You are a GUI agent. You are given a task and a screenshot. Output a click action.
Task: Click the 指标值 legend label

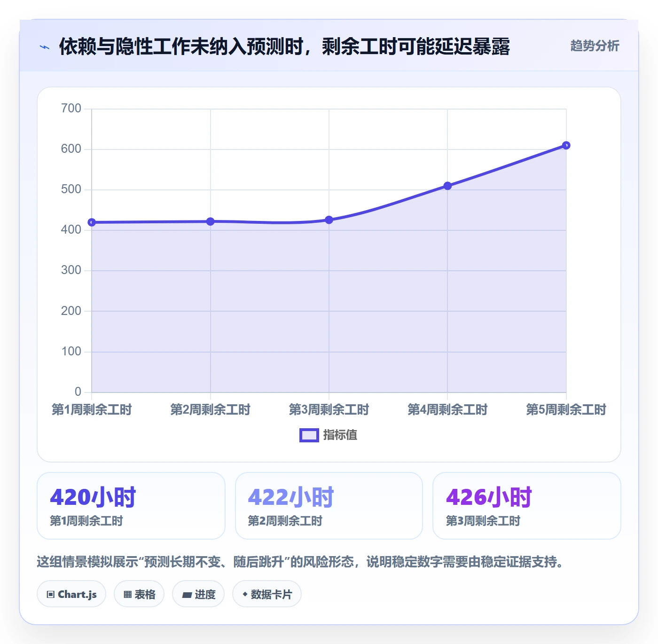[x=340, y=435]
